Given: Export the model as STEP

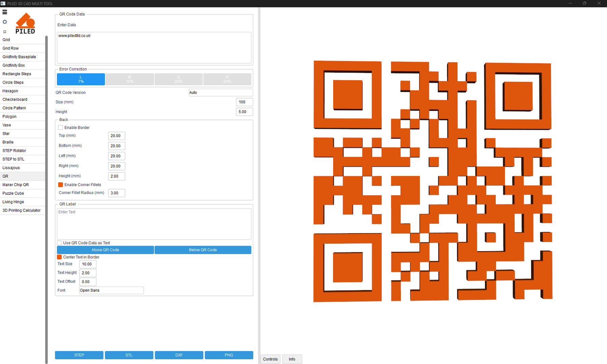Looking at the screenshot, I should [x=79, y=355].
